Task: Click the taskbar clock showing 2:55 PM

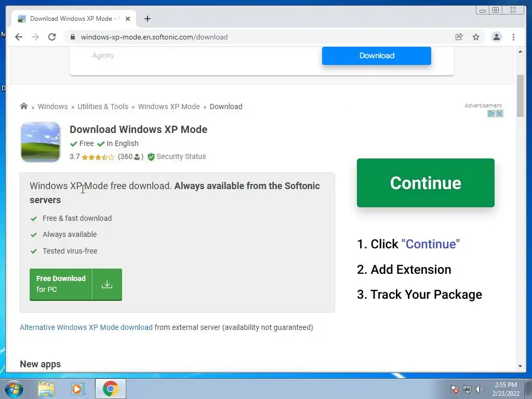Action: pyautogui.click(x=506, y=389)
